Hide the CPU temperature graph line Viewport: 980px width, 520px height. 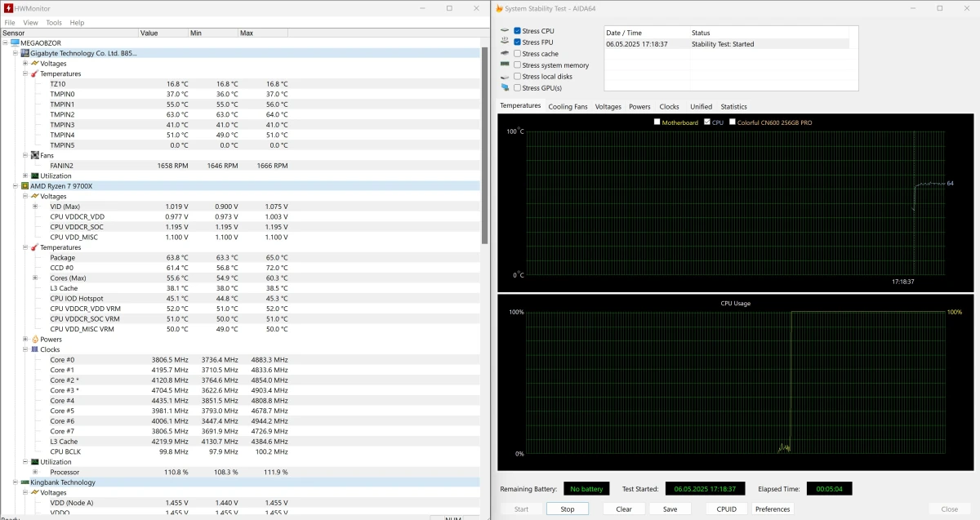pyautogui.click(x=707, y=122)
